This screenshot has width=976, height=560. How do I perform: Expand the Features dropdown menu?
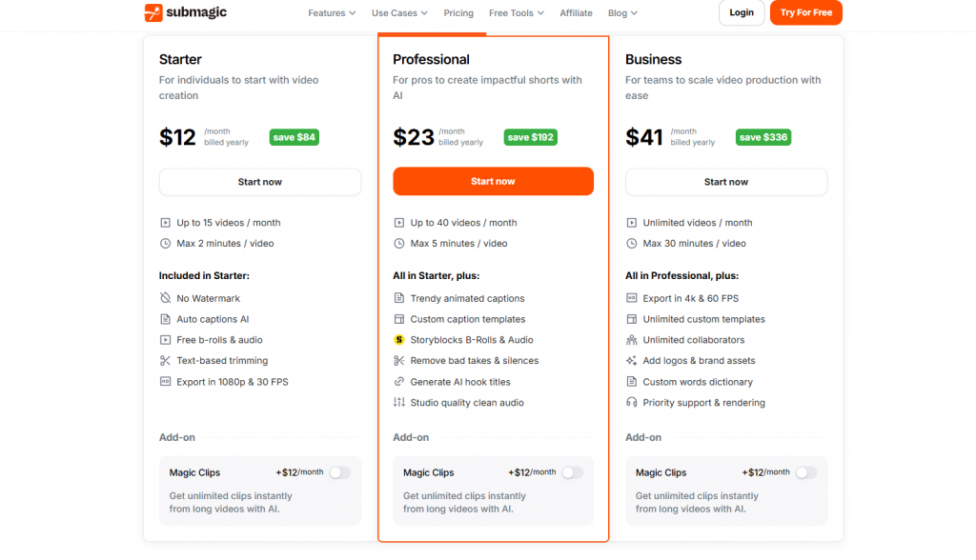pyautogui.click(x=332, y=13)
